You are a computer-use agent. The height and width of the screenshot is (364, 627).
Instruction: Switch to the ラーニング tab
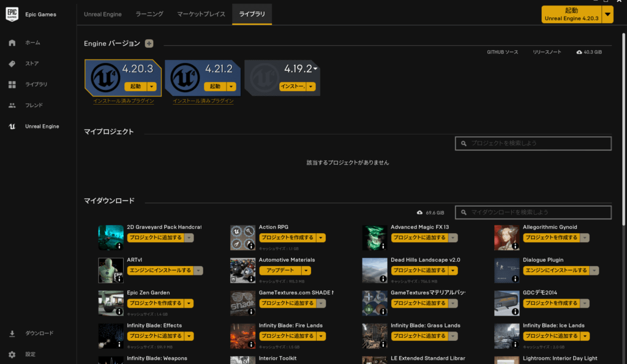click(149, 15)
